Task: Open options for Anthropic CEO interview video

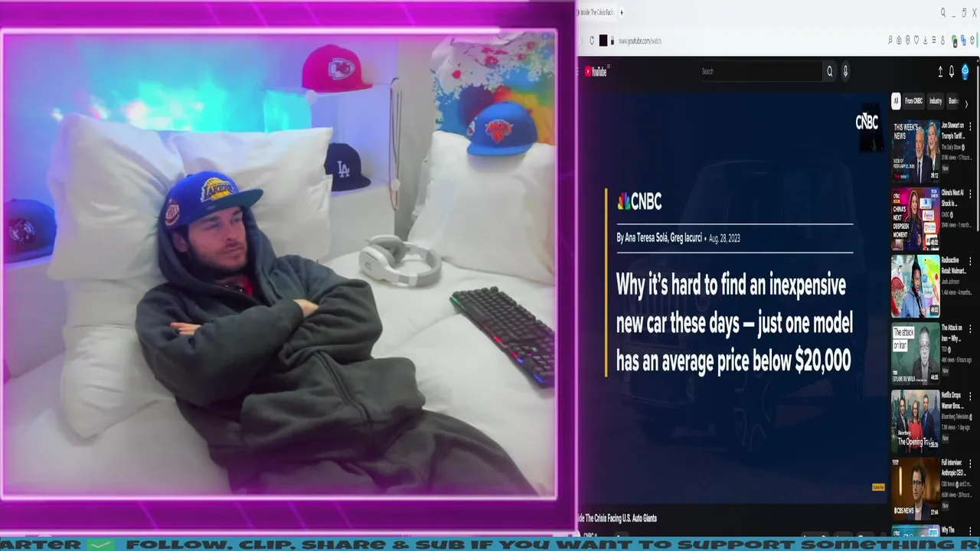Action: [x=970, y=464]
